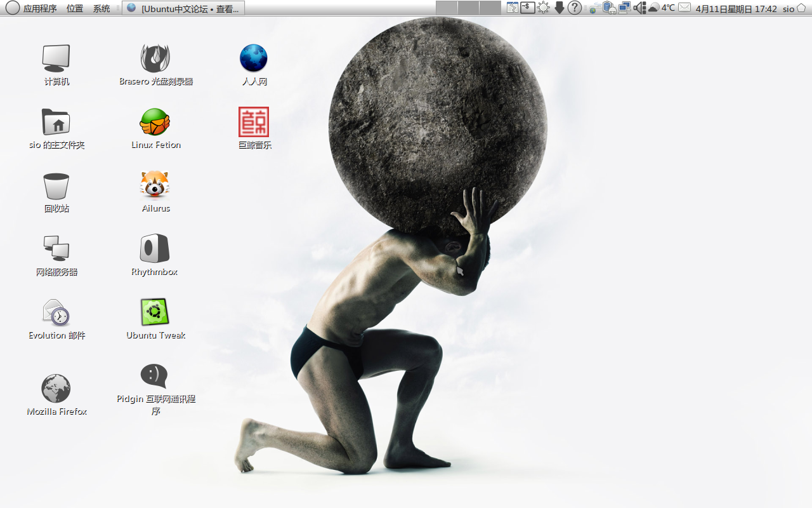812x508 pixels.
Task: Click the download arrow panel icon
Action: click(559, 8)
